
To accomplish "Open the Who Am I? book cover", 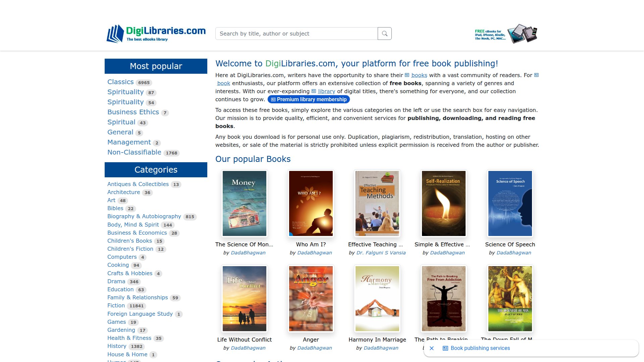I will 311,203.
